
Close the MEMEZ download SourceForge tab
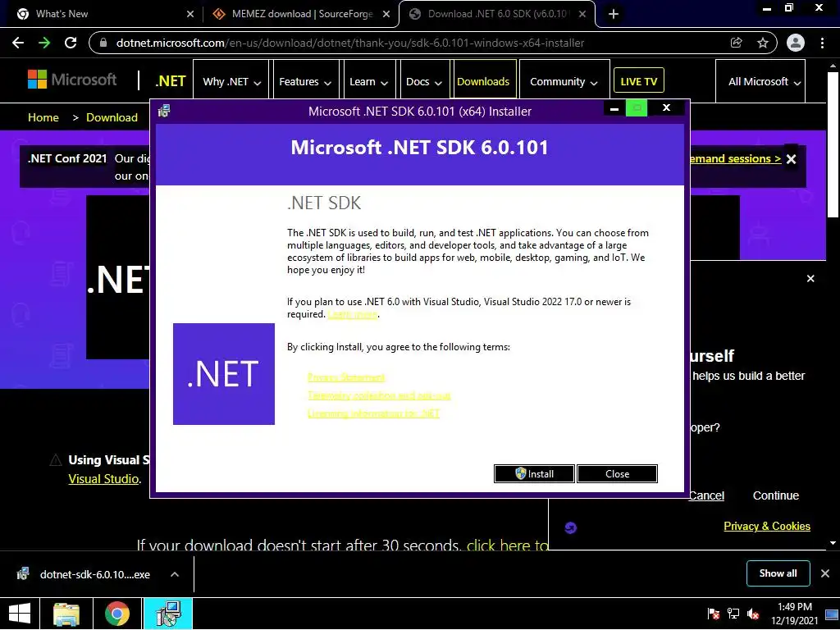click(386, 14)
